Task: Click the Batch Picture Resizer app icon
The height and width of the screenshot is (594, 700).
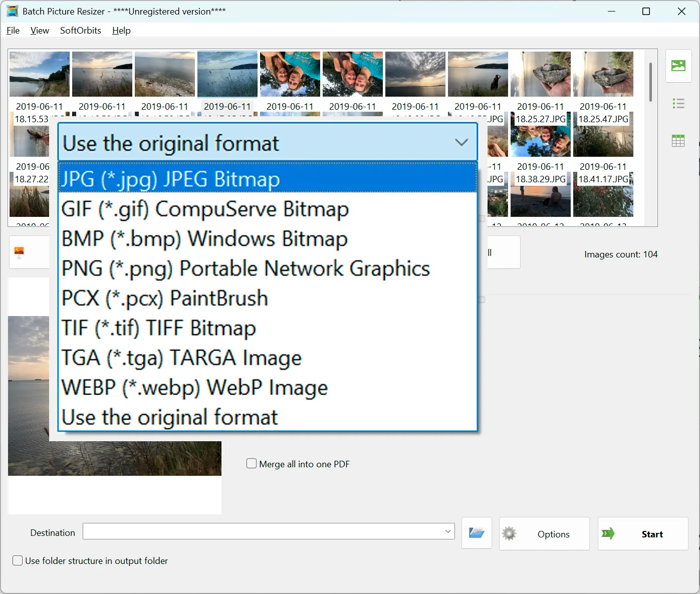Action: (13, 11)
